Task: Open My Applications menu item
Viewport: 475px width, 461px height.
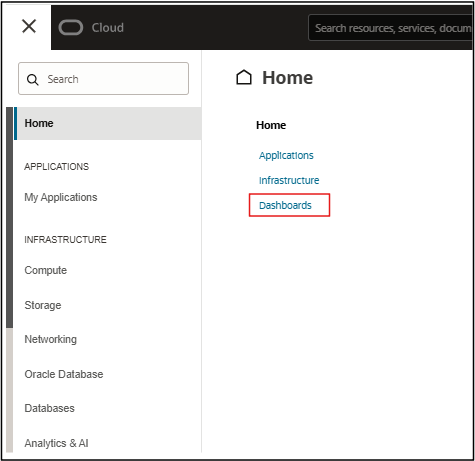Action: pyautogui.click(x=61, y=197)
